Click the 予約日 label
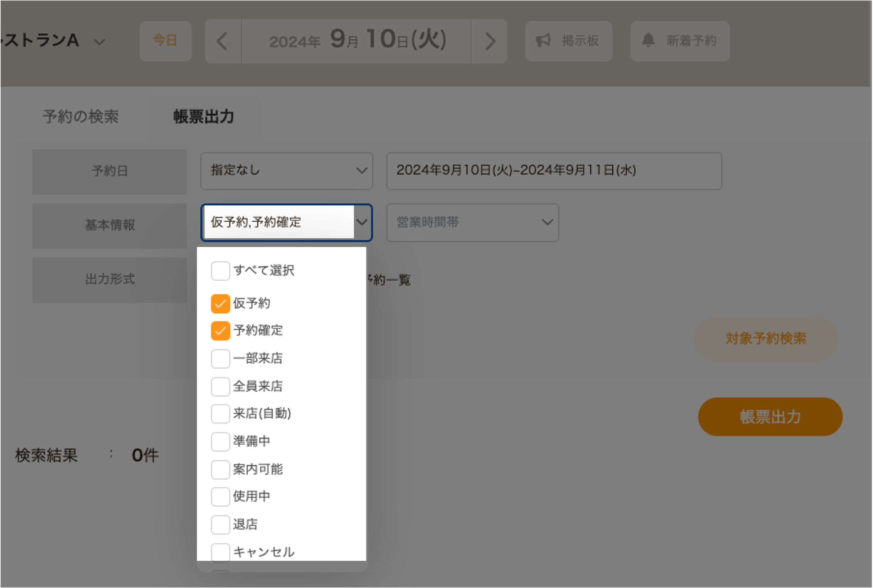The width and height of the screenshot is (873, 588). coord(110,172)
